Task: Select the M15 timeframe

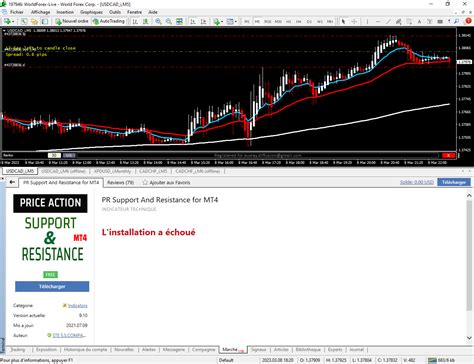Action: [x=267, y=21]
